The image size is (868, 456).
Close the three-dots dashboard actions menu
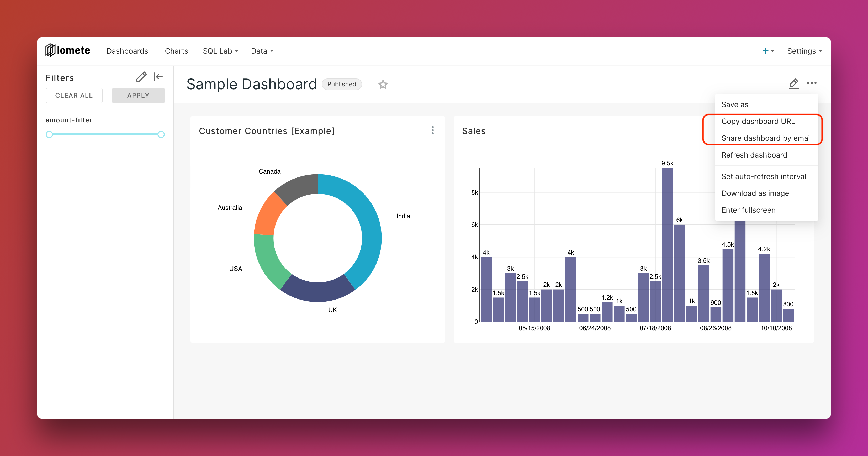(812, 83)
